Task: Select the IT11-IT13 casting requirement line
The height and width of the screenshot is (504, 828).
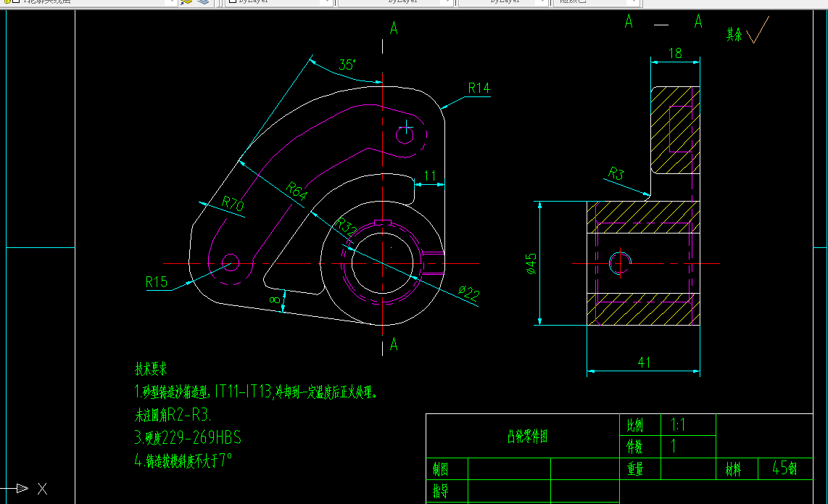Action: (x=256, y=392)
